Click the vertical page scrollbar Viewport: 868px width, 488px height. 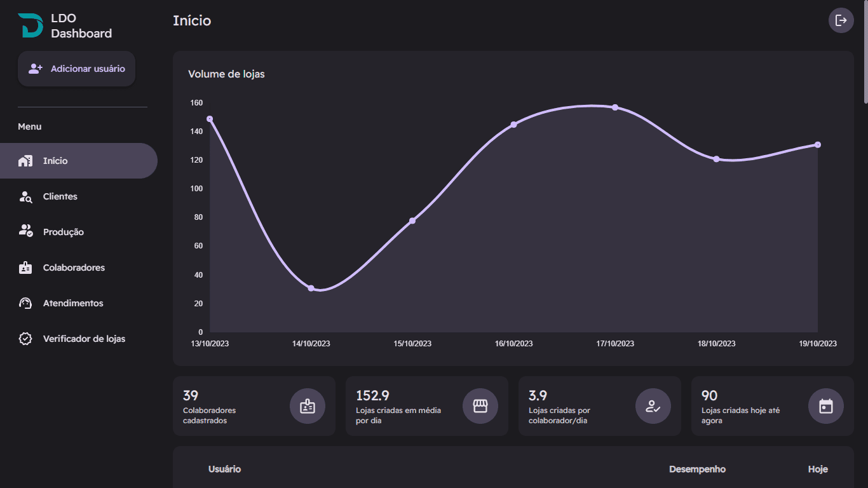[865, 51]
